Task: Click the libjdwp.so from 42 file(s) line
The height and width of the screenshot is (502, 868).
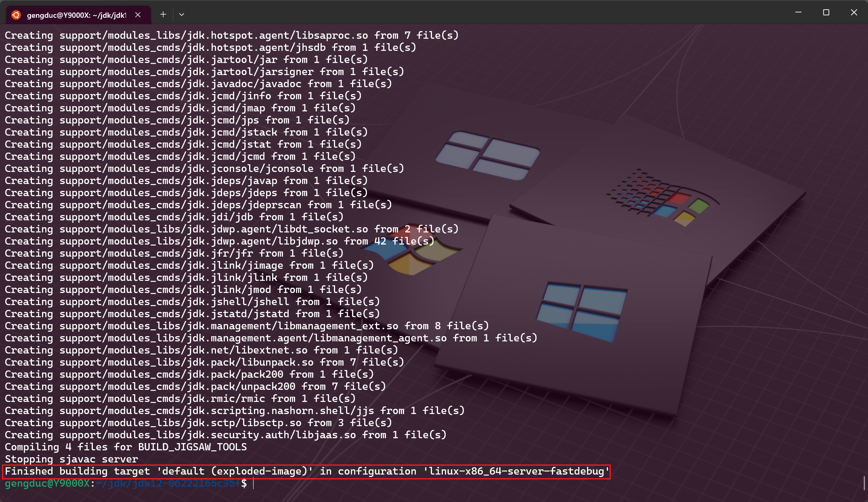Action: 219,241
